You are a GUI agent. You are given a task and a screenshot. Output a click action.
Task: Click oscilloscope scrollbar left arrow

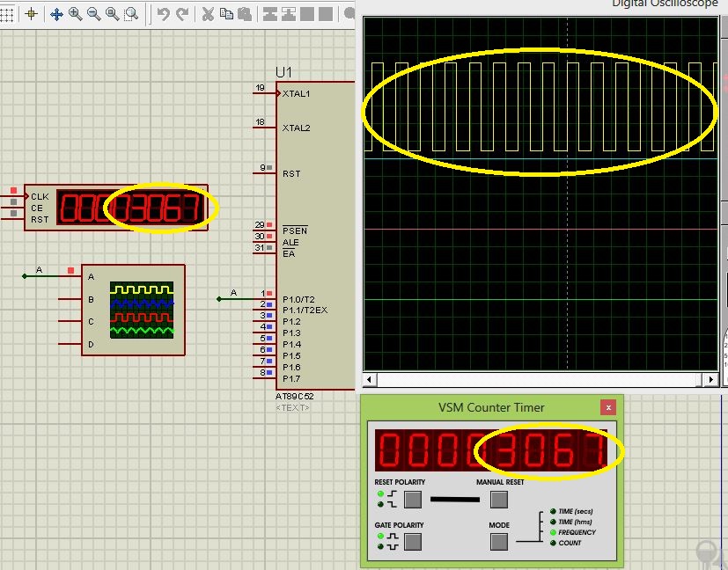click(x=370, y=379)
